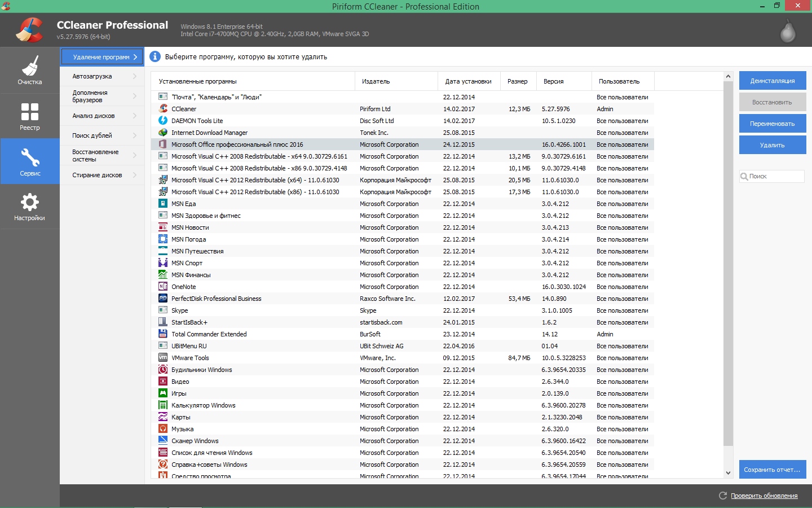The image size is (812, 508).
Task: Open the Реестр registry section
Action: [x=29, y=116]
